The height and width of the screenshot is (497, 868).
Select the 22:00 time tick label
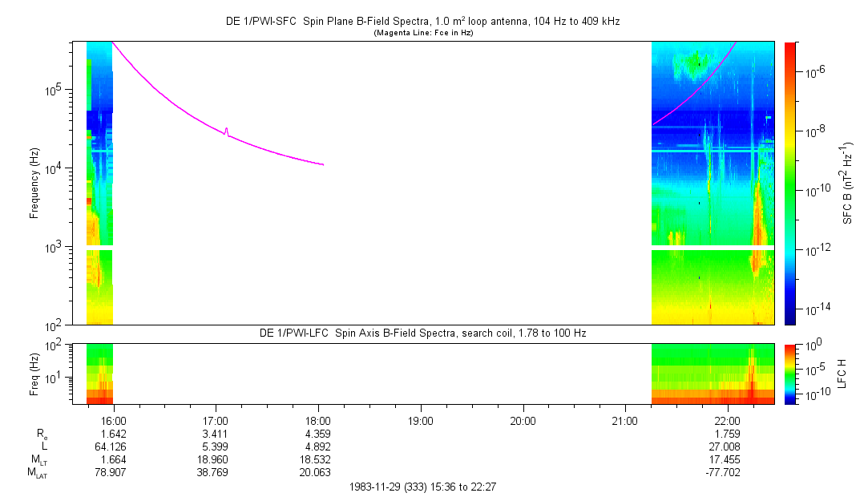(727, 420)
